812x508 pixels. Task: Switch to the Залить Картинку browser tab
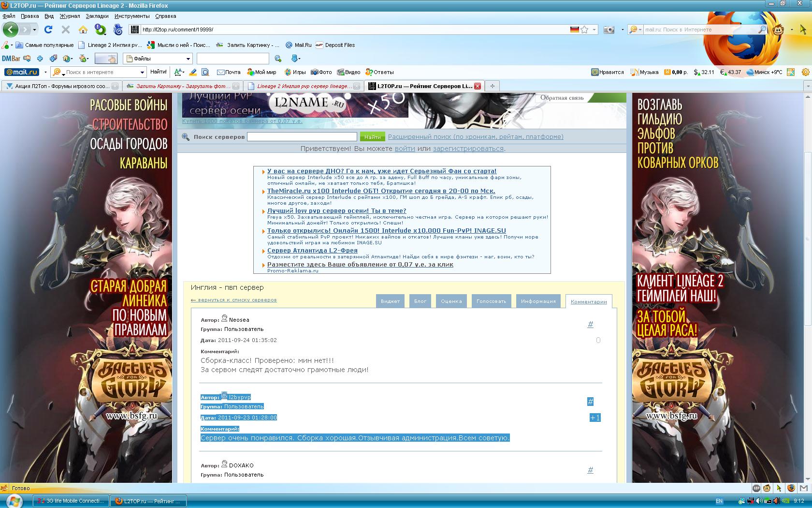(182, 86)
